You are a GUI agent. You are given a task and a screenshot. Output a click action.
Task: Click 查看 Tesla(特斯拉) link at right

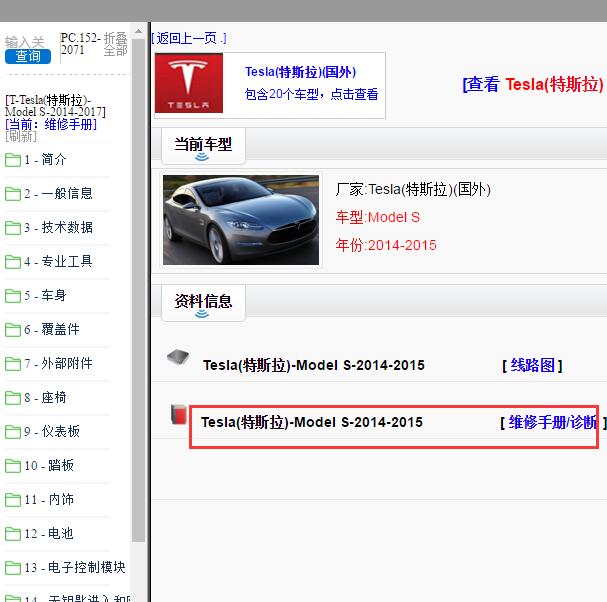(534, 84)
